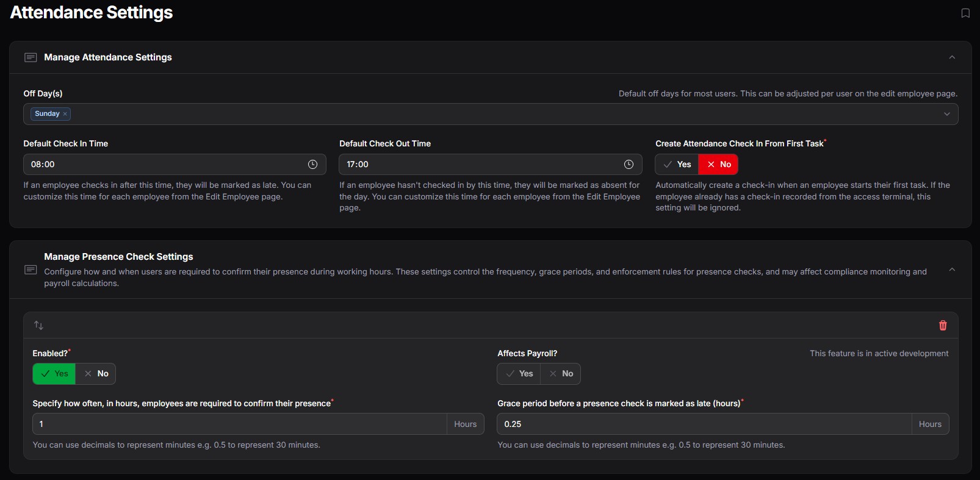This screenshot has height=480, width=980.
Task: Select Yes under Enabled? option
Action: coord(54,374)
